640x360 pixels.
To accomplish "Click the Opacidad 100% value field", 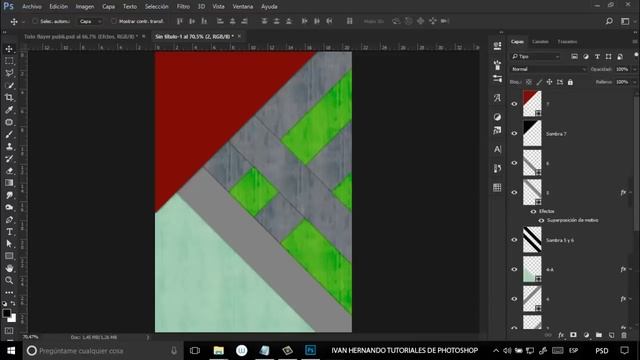I will (x=622, y=69).
